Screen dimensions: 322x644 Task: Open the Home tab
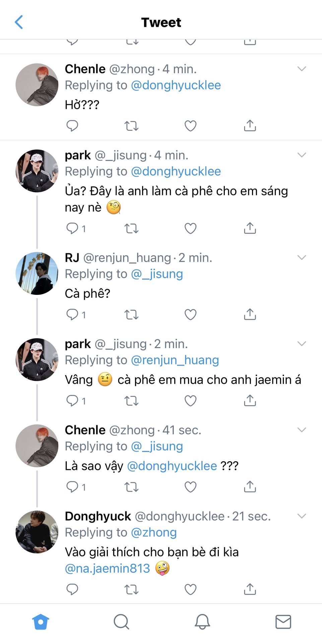(41, 622)
